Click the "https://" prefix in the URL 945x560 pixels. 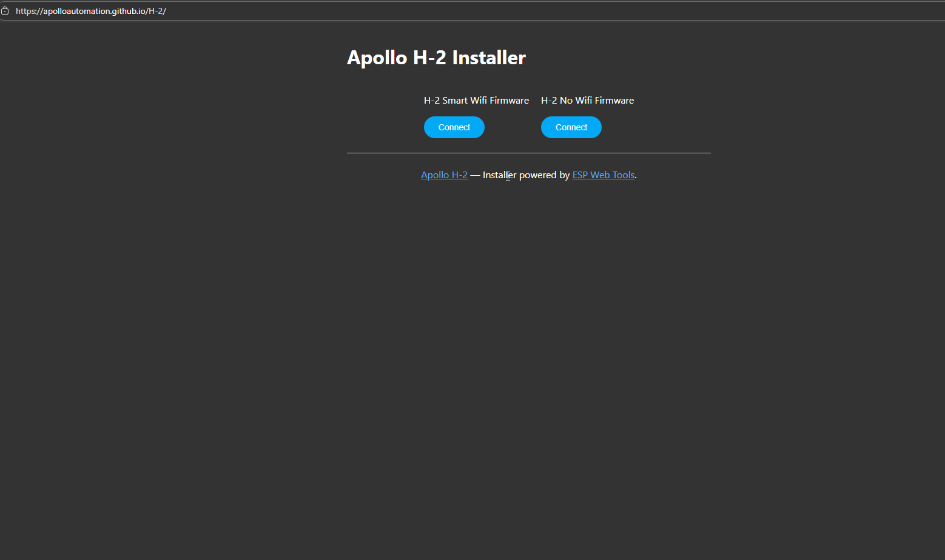click(29, 11)
